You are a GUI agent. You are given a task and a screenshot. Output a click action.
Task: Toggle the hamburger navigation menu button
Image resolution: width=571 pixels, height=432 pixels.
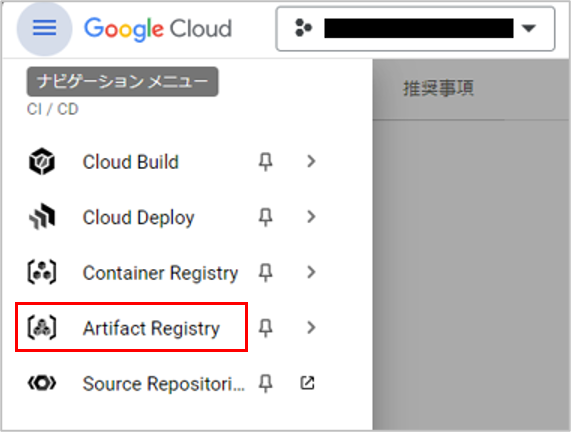[x=44, y=28]
